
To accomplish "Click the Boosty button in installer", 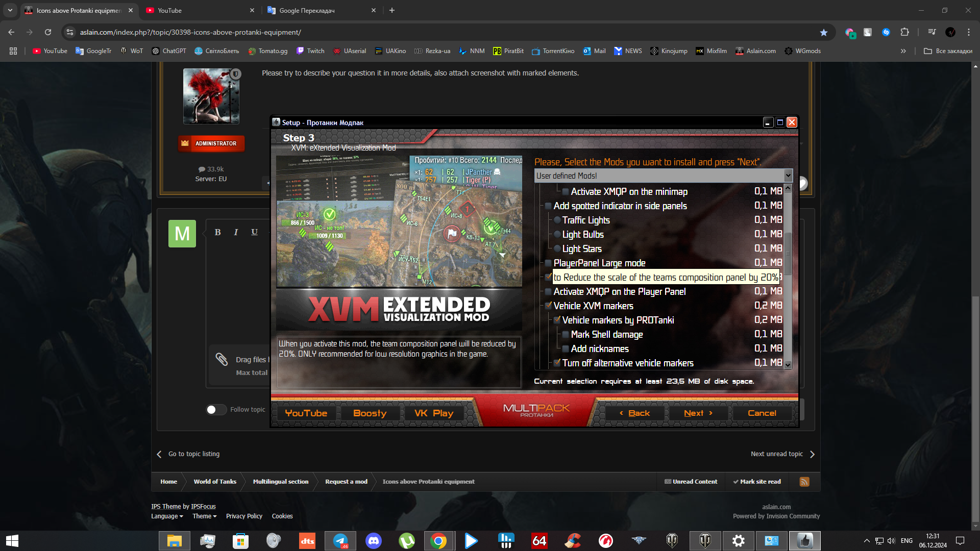I will coord(370,413).
